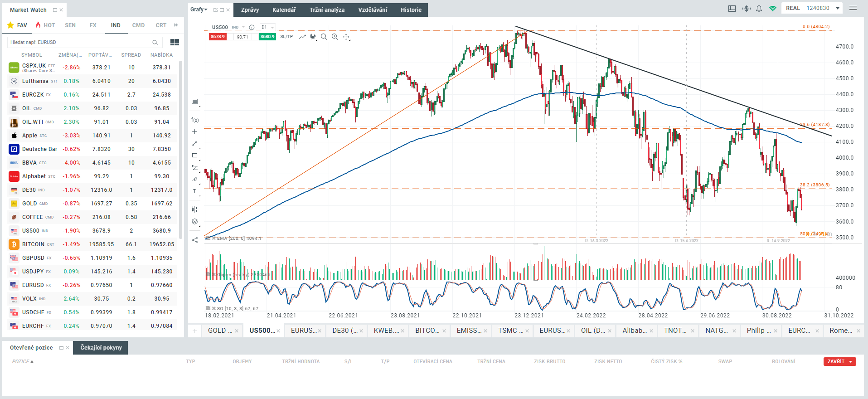This screenshot has width=868, height=399.
Task: Select the trend line drawing tool
Action: point(195,144)
